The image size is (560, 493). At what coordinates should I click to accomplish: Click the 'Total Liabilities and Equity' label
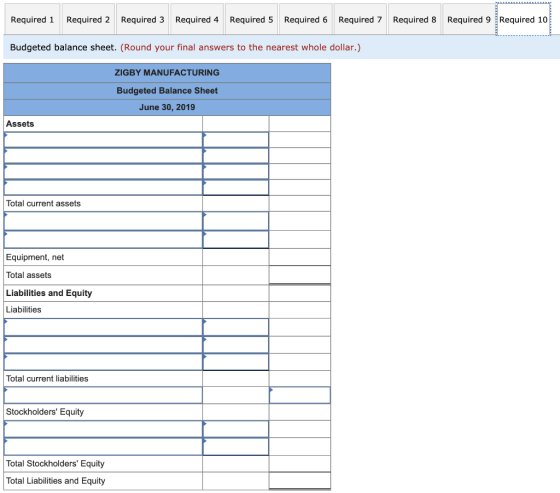pos(55,480)
